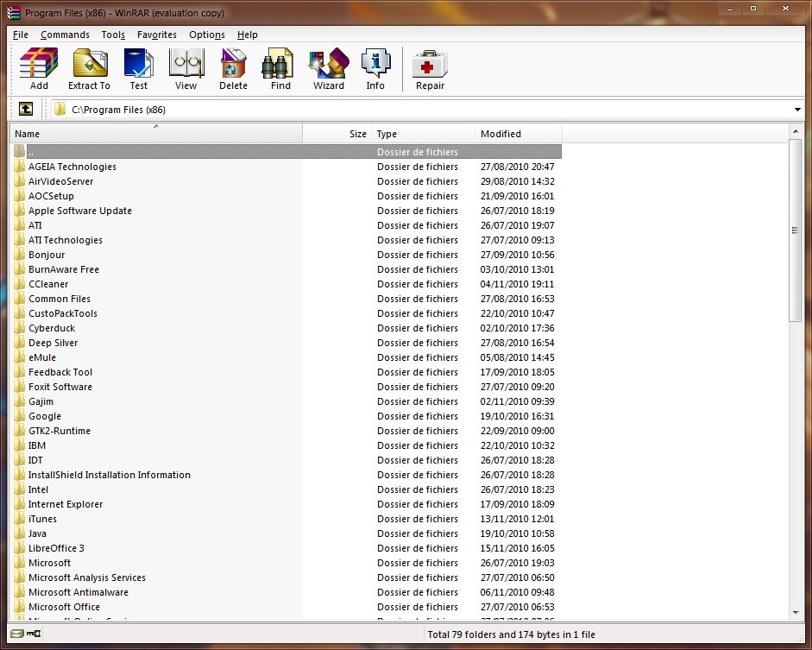
Task: Sort by Size column header
Action: click(336, 134)
